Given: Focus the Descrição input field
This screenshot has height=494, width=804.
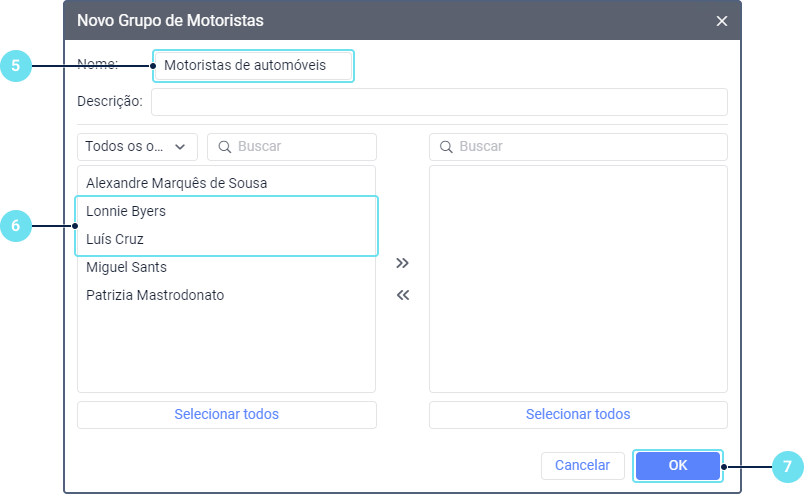Looking at the screenshot, I should pos(439,102).
